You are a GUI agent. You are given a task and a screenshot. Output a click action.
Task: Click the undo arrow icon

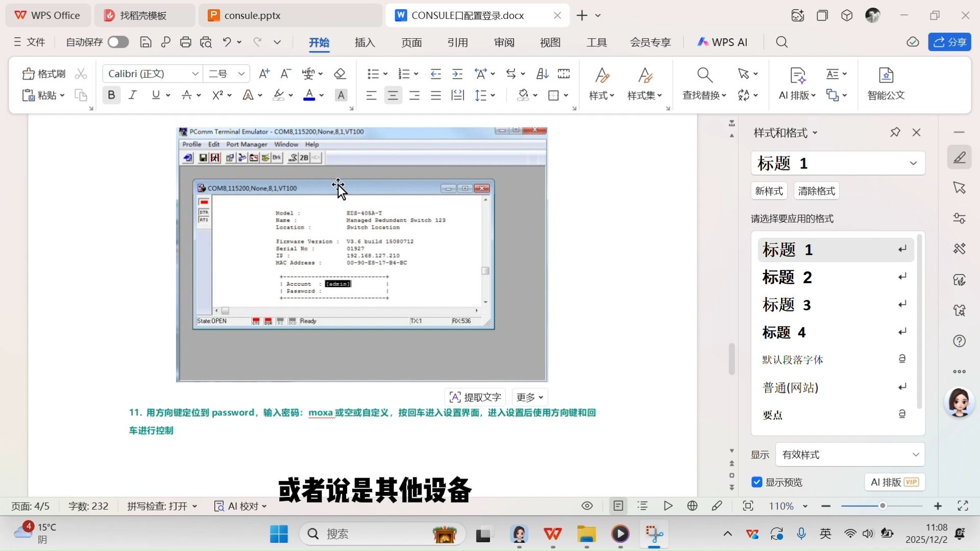(x=227, y=42)
